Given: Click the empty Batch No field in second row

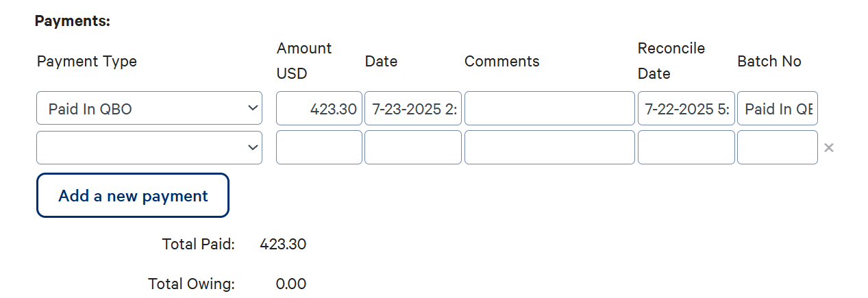Looking at the screenshot, I should pyautogui.click(x=777, y=147).
